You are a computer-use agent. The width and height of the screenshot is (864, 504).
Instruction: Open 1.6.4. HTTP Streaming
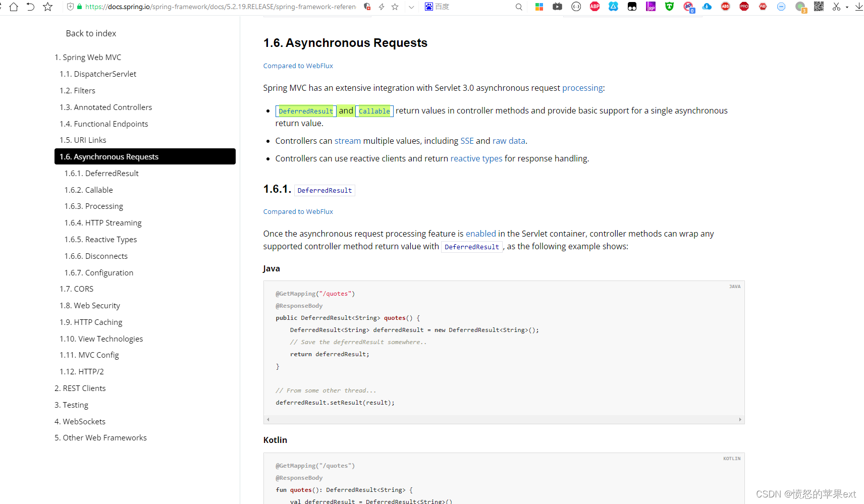[103, 223]
